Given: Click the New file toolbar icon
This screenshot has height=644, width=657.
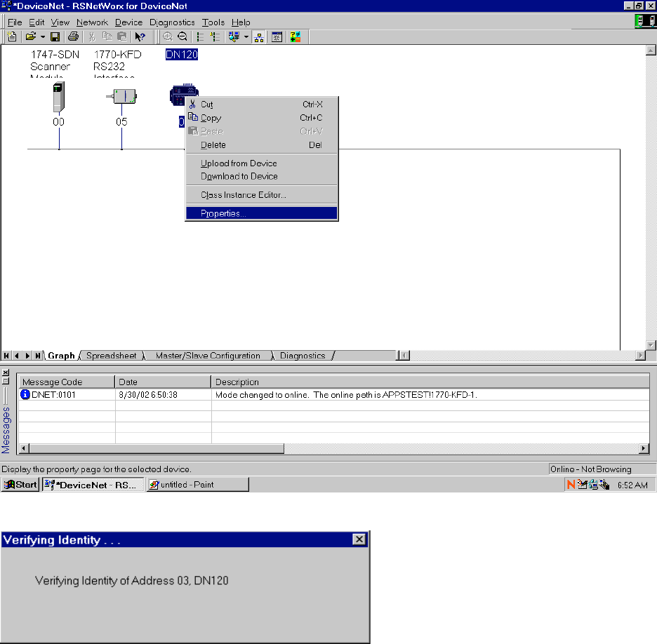Looking at the screenshot, I should (x=12, y=37).
